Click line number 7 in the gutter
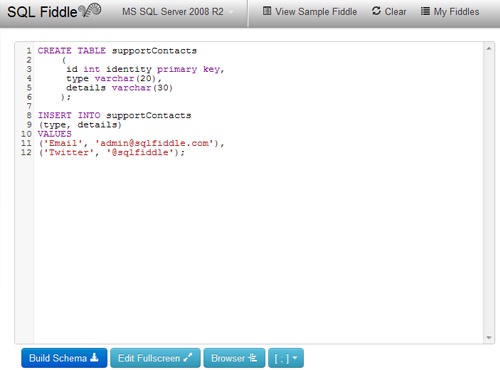This screenshot has height=370, width=500. [29, 106]
